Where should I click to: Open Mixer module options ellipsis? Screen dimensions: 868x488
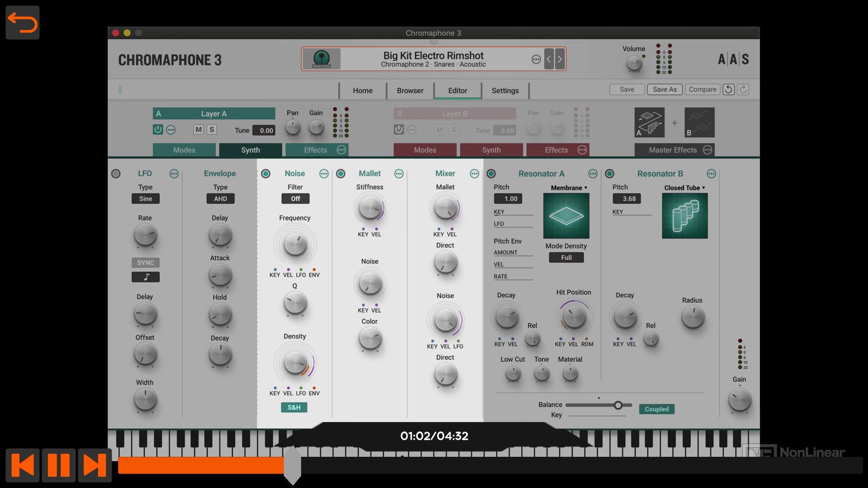474,174
